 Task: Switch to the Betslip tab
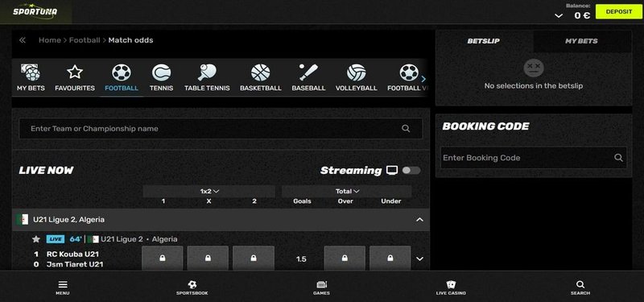(x=484, y=41)
